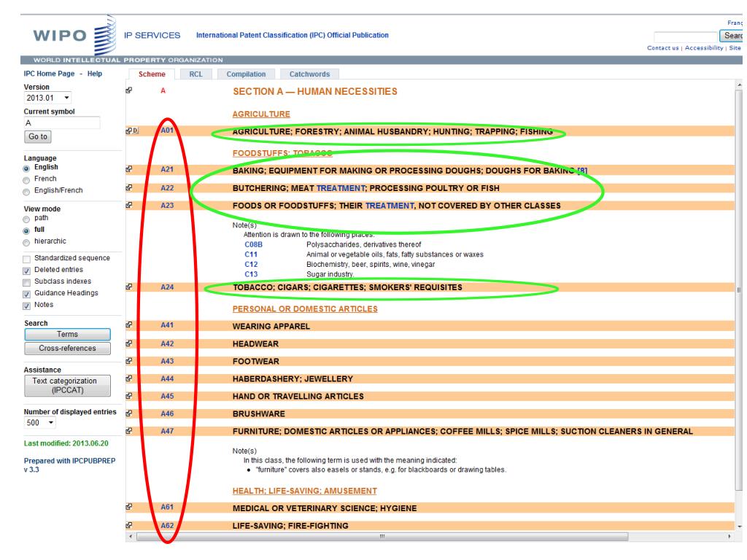Screen dimensions: 747x560
Task: Select the French language radio button
Action: [x=26, y=180]
